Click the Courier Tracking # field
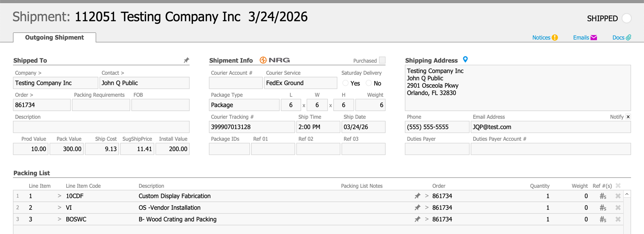 [252, 127]
